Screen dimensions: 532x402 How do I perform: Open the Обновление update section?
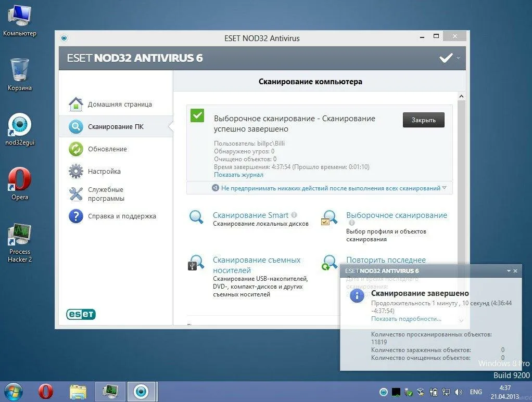107,149
